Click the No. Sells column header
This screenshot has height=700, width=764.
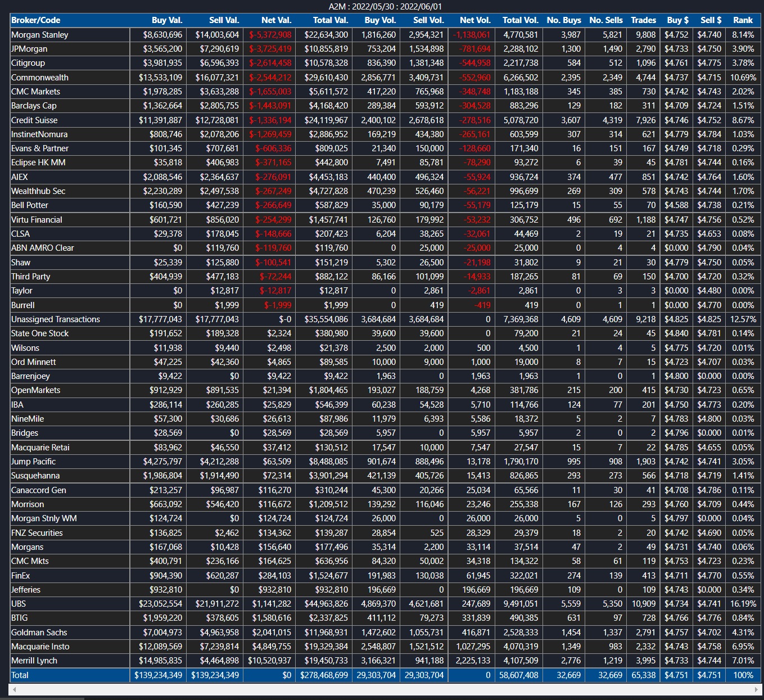click(x=606, y=20)
